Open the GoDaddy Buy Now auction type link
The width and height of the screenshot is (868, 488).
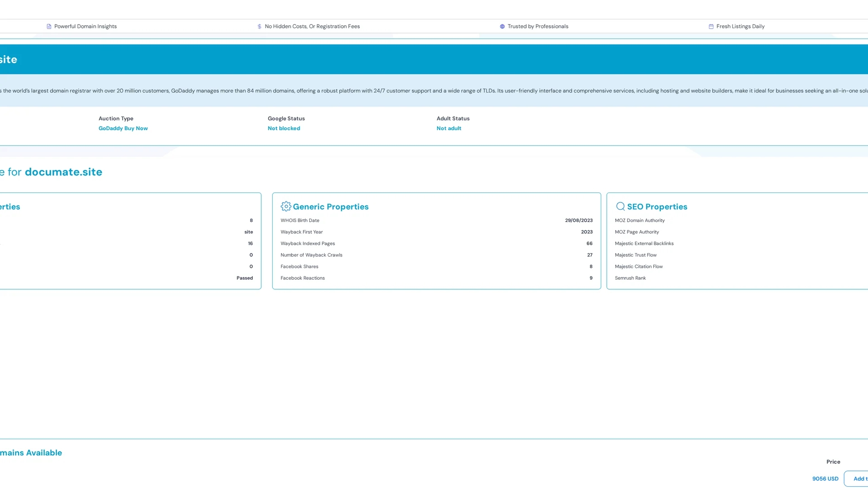pos(123,128)
